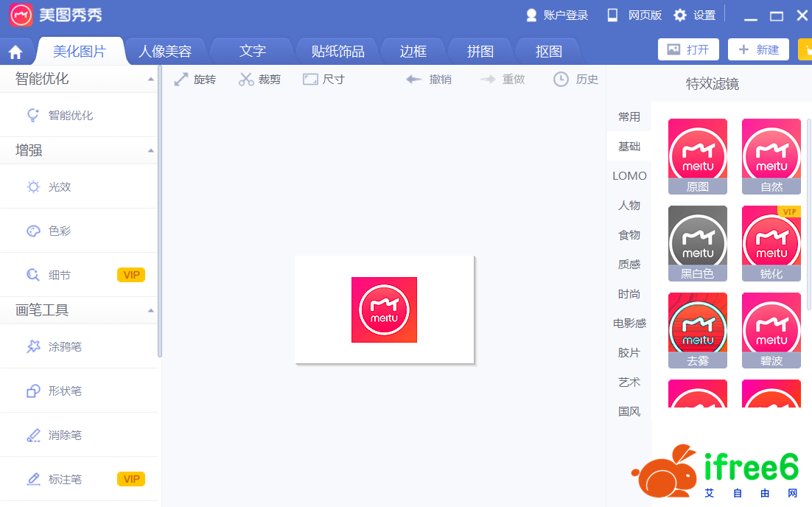Click the 新建 new button

click(x=758, y=49)
